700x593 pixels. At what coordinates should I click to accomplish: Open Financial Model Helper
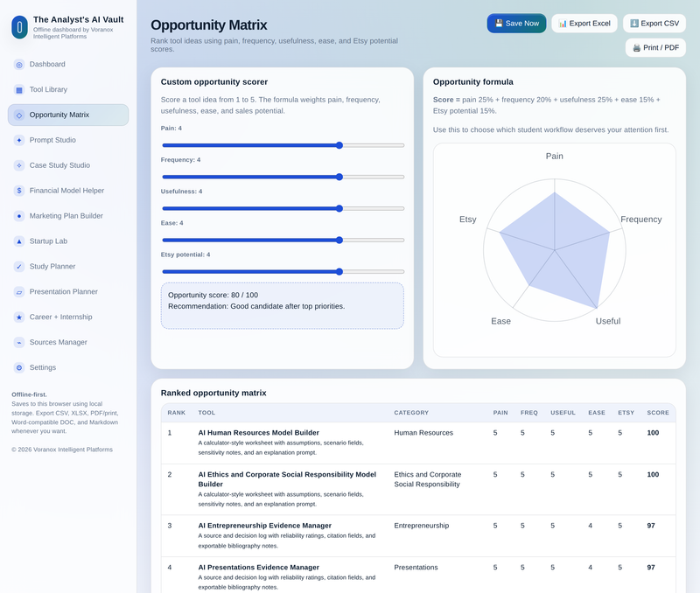coord(68,191)
